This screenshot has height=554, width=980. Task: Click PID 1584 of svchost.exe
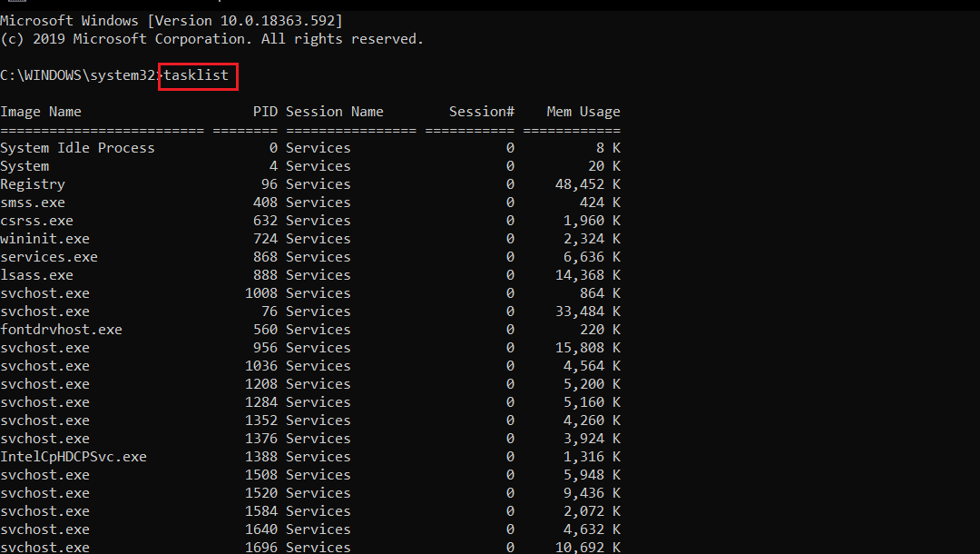point(261,510)
